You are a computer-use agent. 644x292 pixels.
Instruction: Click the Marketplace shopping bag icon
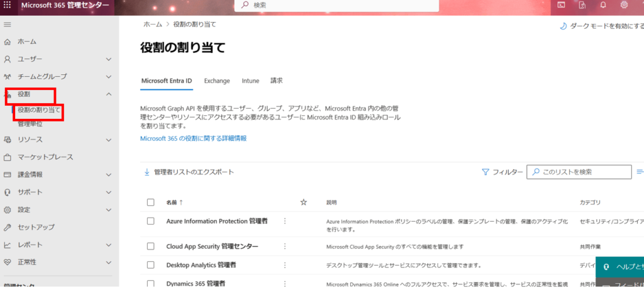coord(7,157)
